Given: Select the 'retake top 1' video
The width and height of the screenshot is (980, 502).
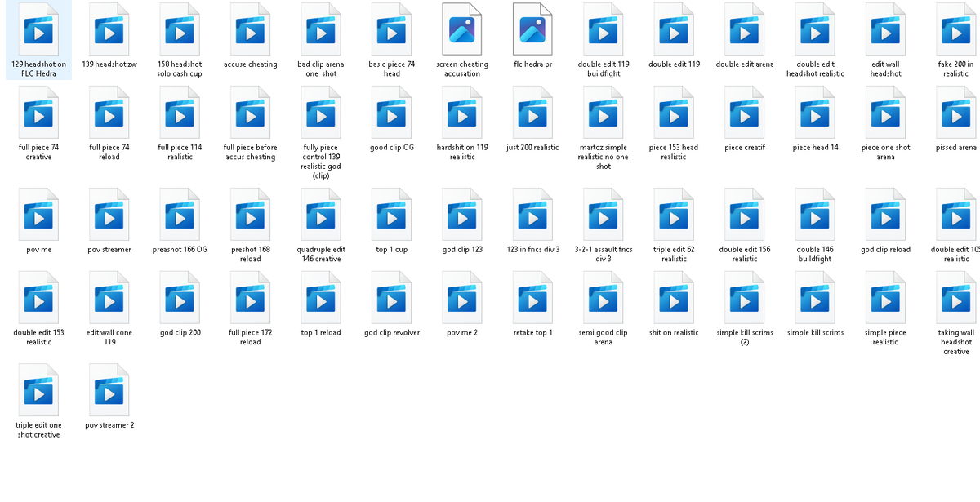Looking at the screenshot, I should click(x=532, y=298).
